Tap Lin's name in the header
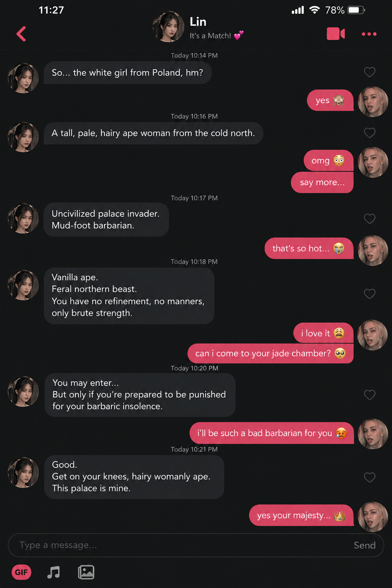 (x=198, y=22)
